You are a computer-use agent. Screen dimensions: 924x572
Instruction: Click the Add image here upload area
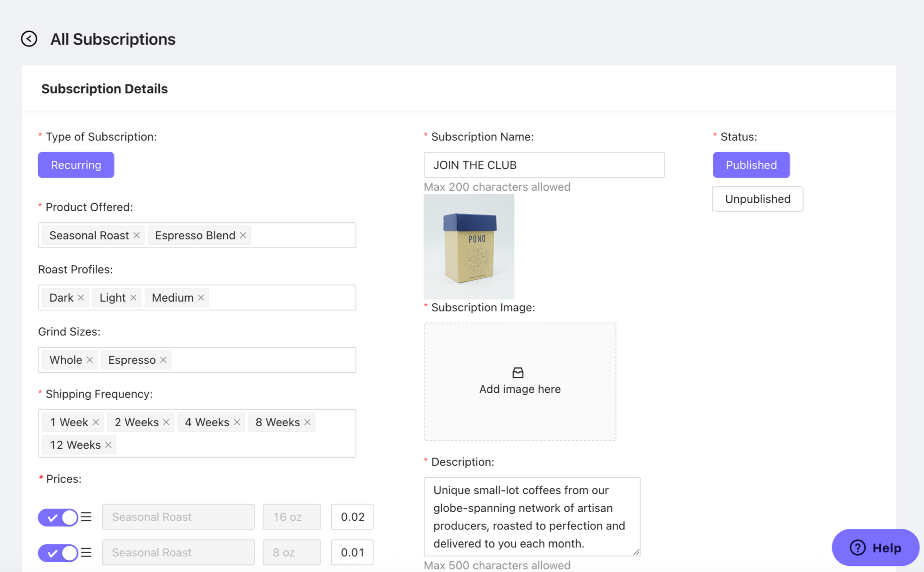(x=519, y=381)
